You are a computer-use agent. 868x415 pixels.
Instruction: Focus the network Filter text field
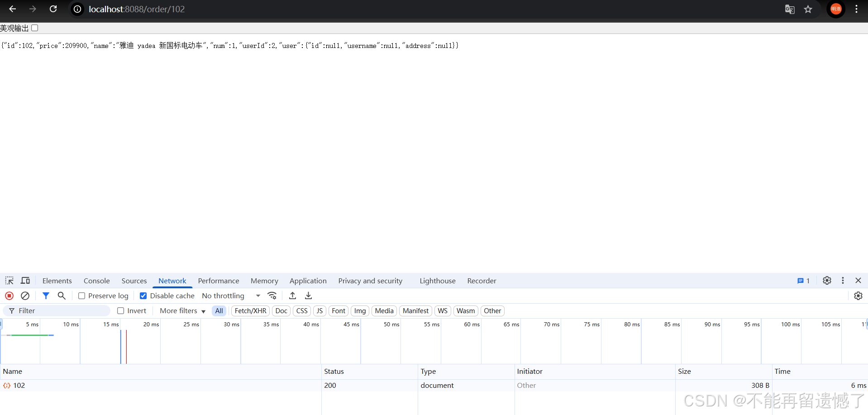click(x=57, y=310)
